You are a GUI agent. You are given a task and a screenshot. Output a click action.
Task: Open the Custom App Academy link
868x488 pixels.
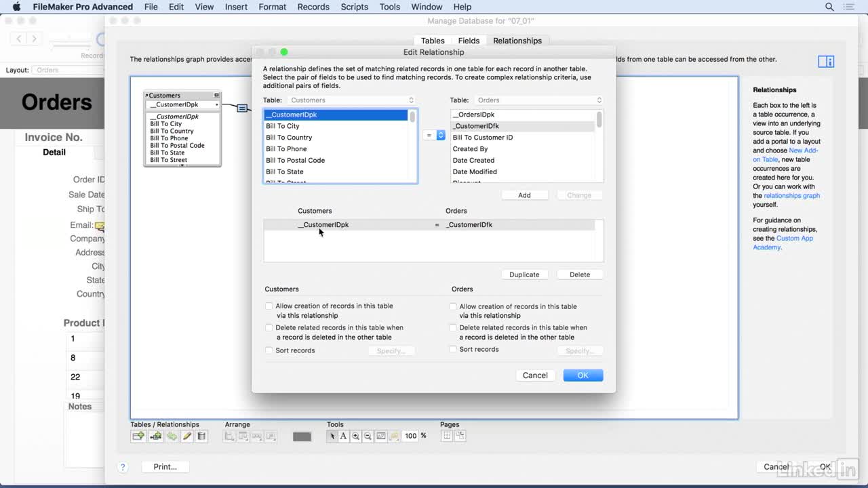(783, 243)
